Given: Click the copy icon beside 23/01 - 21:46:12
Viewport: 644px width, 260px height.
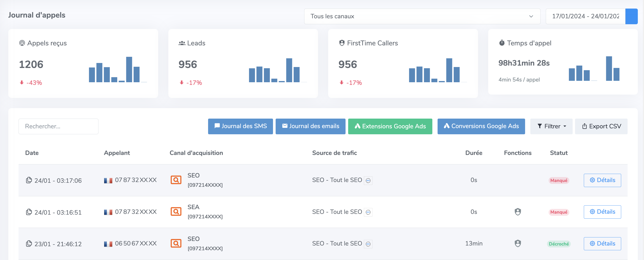Looking at the screenshot, I should [29, 244].
